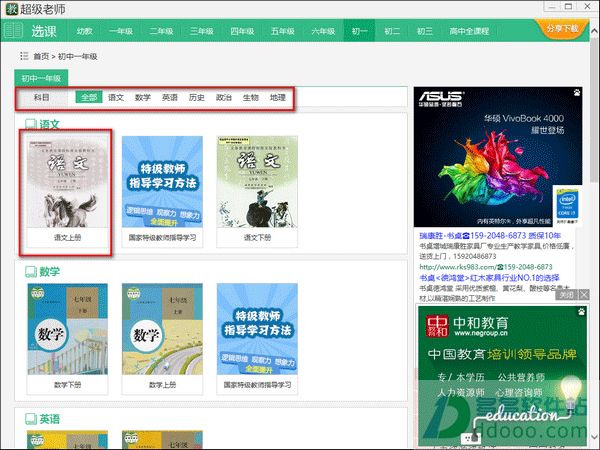This screenshot has width=600, height=450.
Task: Open 特级教师指导学习方法 cover under 语文
Action: 162,182
